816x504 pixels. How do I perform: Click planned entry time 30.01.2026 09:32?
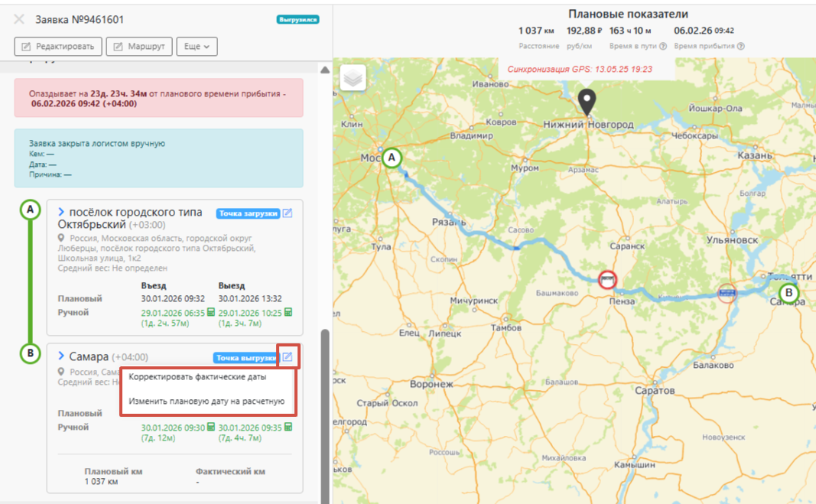click(x=173, y=298)
